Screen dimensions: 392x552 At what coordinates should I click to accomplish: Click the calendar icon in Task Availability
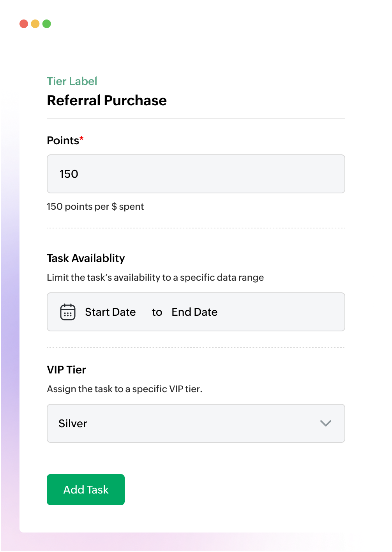[67, 311]
